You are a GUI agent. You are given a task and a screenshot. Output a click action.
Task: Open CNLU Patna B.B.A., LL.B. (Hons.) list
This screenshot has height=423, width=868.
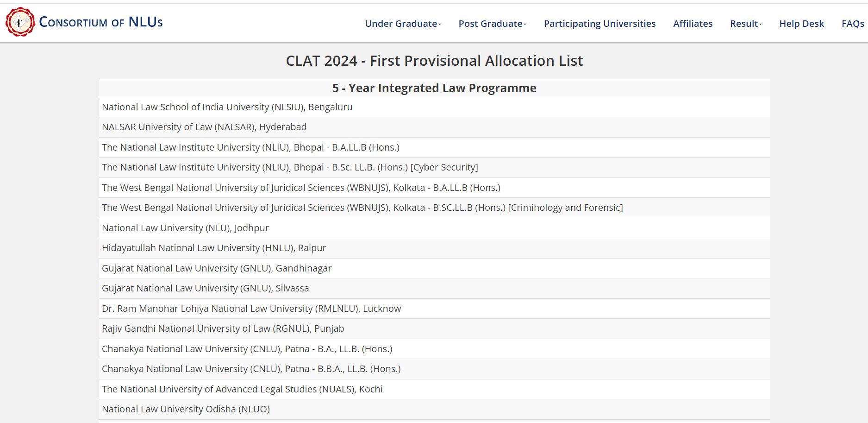coord(251,369)
